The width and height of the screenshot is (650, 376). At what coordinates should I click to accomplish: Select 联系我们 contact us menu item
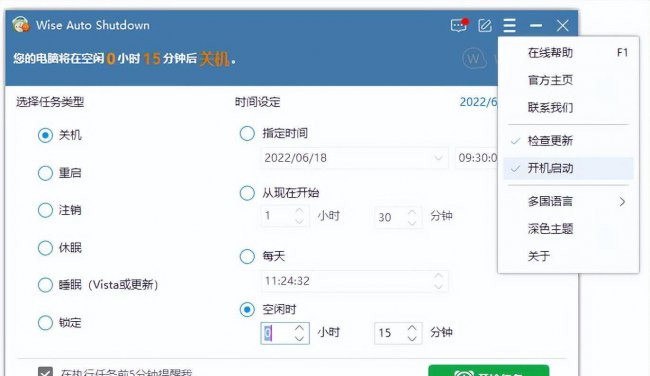pyautogui.click(x=568, y=108)
